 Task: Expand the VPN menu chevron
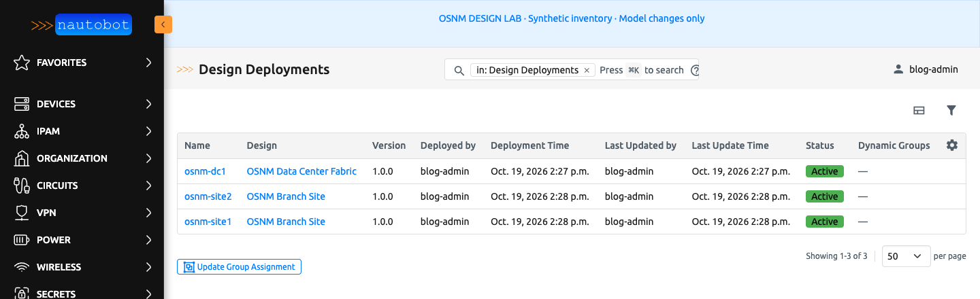tap(148, 213)
